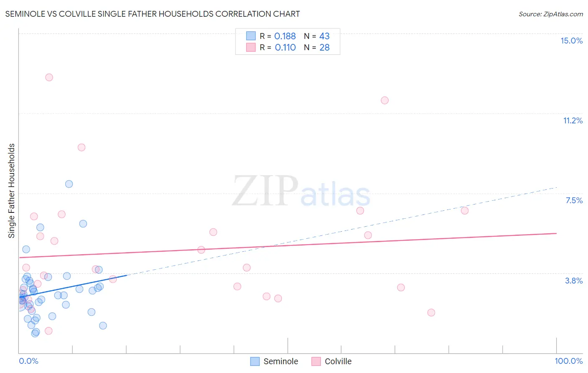Screen dimensions: 588x373
Task: Select the Seminole legend label
Action: (x=281, y=361)
